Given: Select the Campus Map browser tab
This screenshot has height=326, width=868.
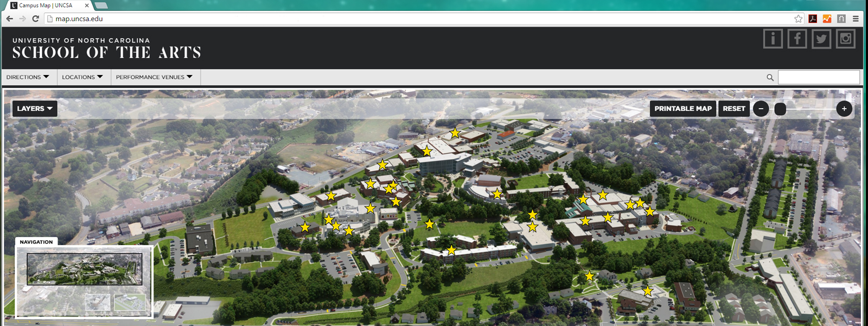Looking at the screenshot, I should pyautogui.click(x=49, y=5).
